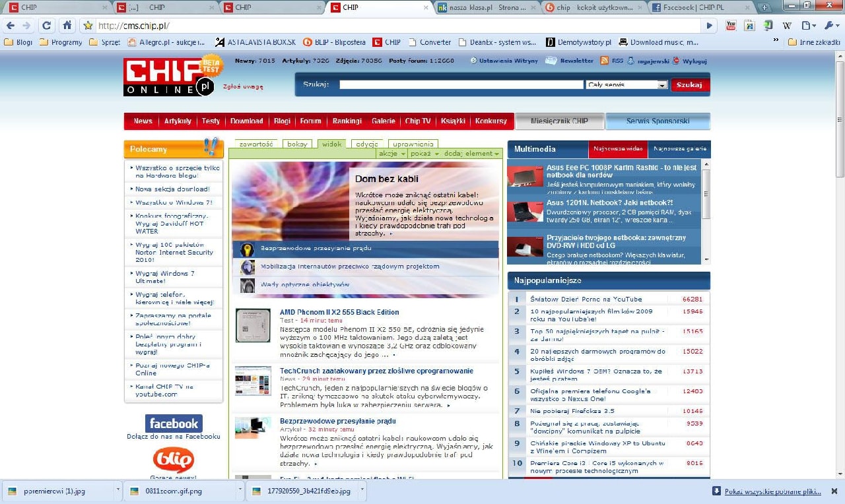845x504 pixels.
Task: Select the zawartość CMS tab
Action: (256, 144)
